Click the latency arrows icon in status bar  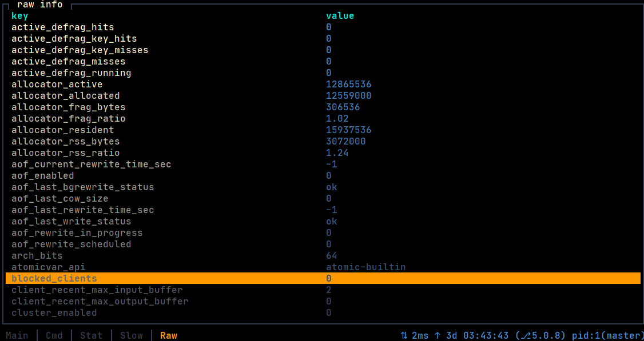(x=404, y=336)
